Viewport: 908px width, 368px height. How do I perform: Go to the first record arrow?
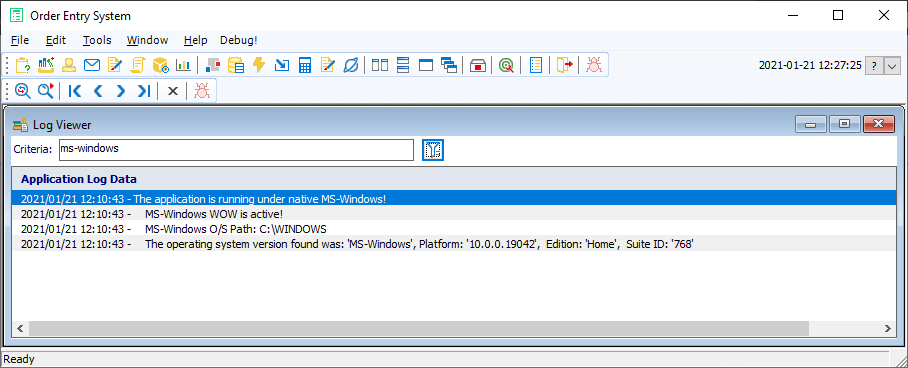click(x=75, y=90)
